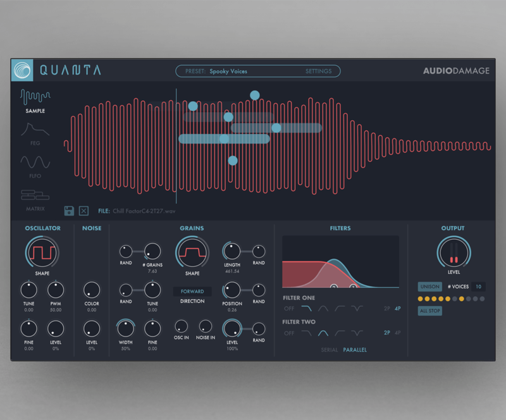Click the save sample floppy disk icon

pyautogui.click(x=69, y=210)
